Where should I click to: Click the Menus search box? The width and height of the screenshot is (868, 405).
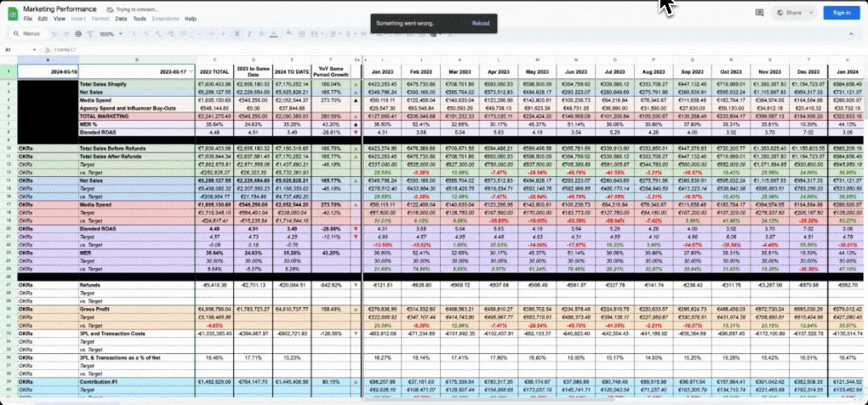click(28, 34)
